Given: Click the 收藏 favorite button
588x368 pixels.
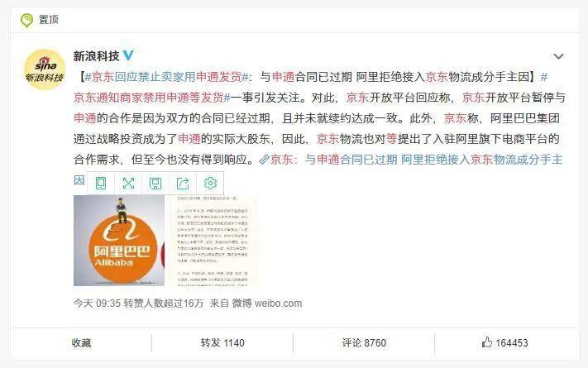Looking at the screenshot, I should coord(81,343).
